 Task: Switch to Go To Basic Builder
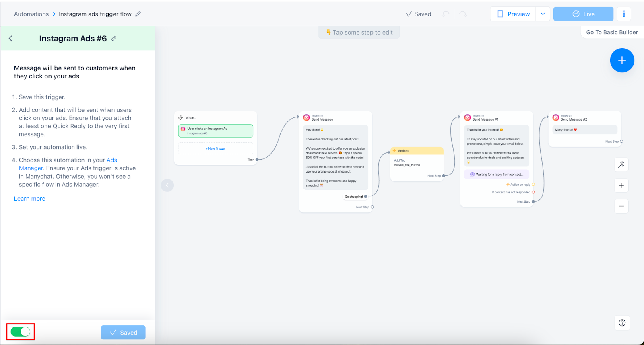click(x=612, y=32)
